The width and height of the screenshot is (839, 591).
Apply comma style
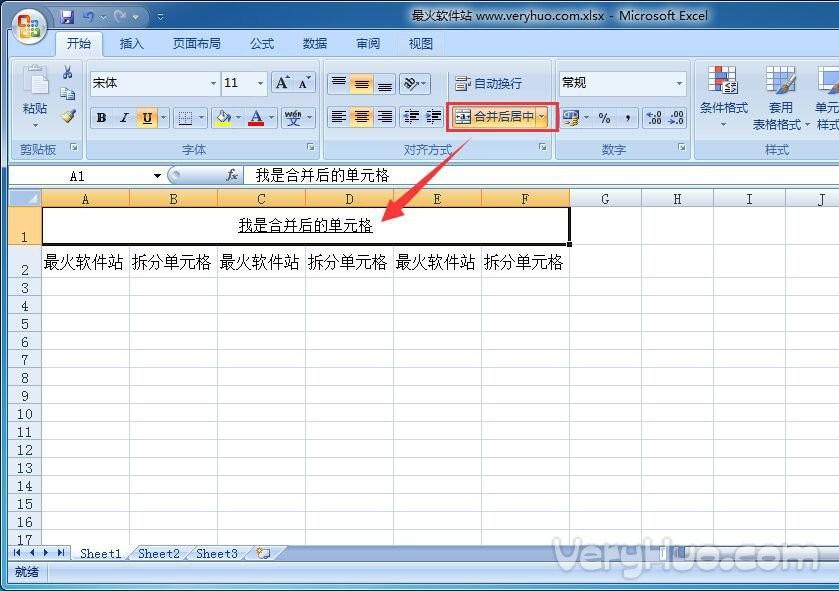coord(628,118)
